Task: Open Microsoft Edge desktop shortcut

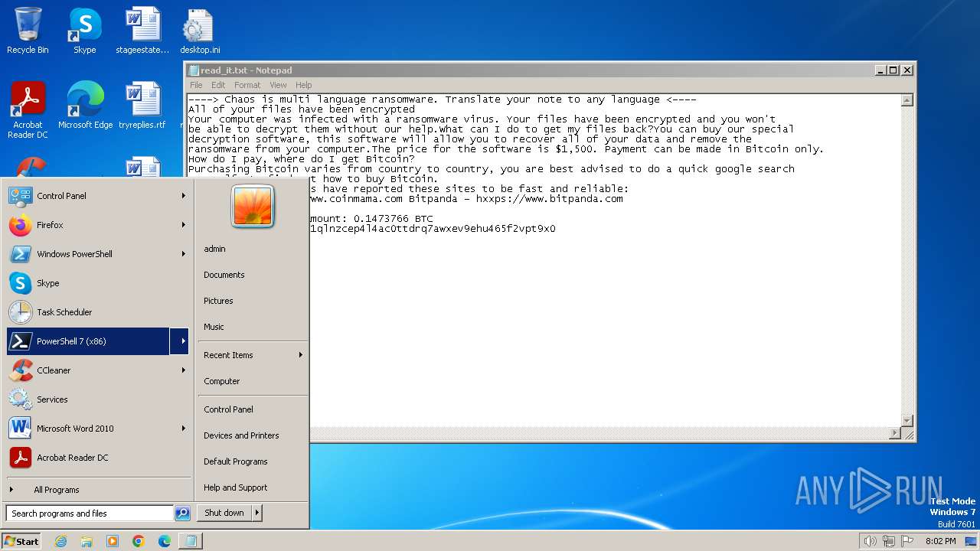Action: [x=85, y=106]
